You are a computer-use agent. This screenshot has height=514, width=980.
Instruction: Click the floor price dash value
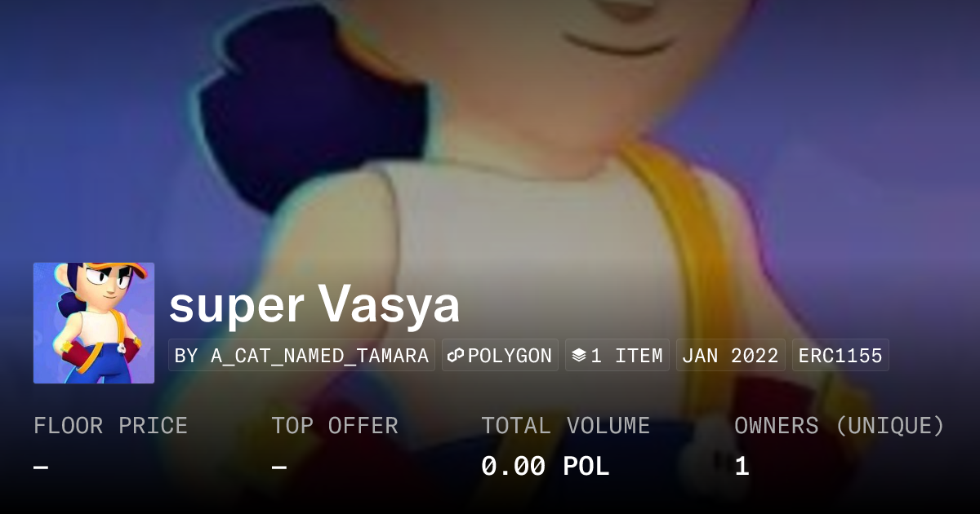(42, 467)
